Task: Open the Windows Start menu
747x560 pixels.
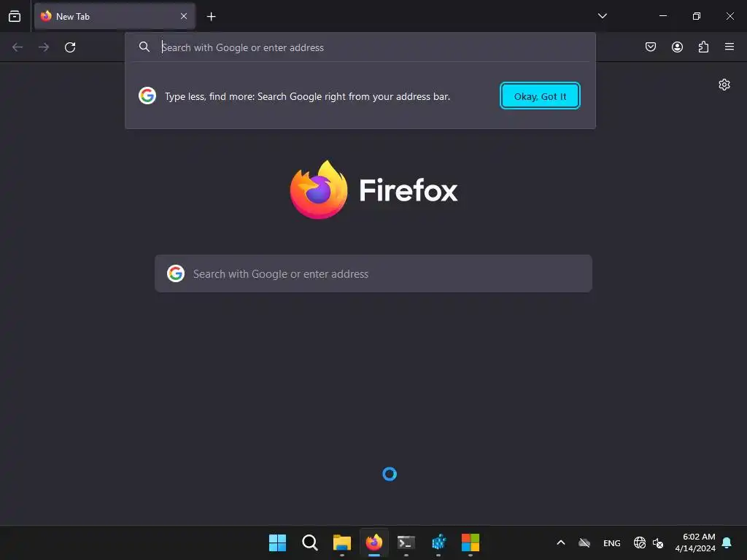Action: click(277, 542)
